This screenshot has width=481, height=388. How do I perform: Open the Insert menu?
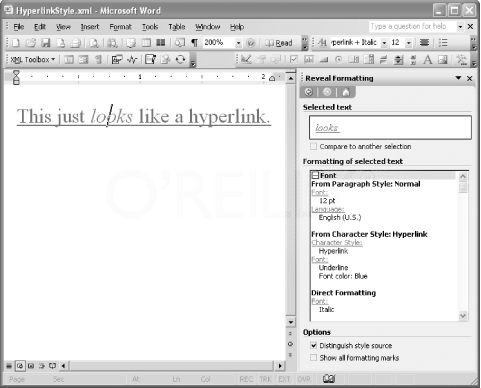[90, 27]
